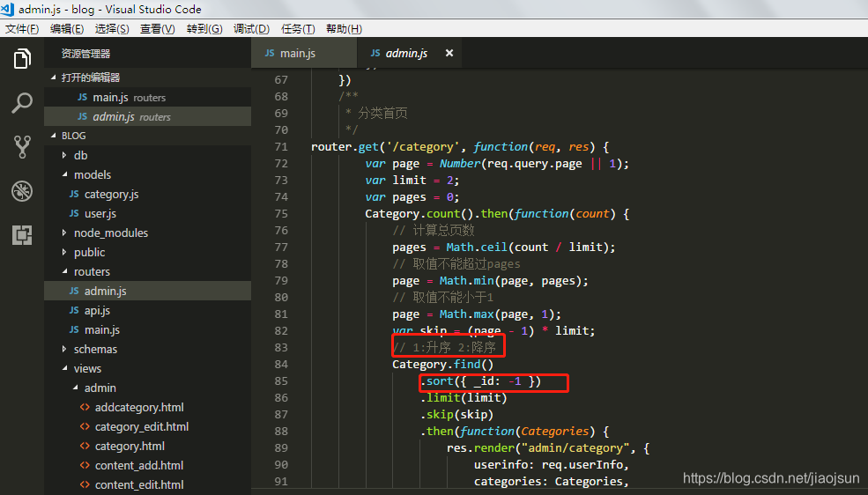Place cursor on var pages = 0 line
The width and height of the screenshot is (868, 495).
412,197
